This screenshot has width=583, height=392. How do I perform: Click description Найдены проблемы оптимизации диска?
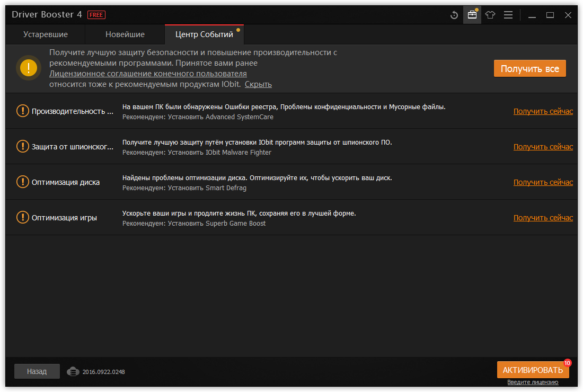[x=257, y=178]
